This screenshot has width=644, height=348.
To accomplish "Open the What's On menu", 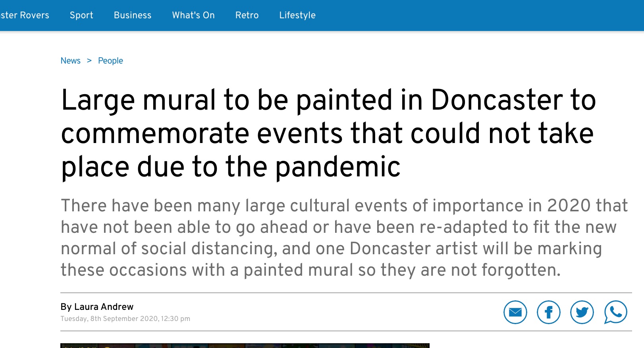I will tap(193, 15).
